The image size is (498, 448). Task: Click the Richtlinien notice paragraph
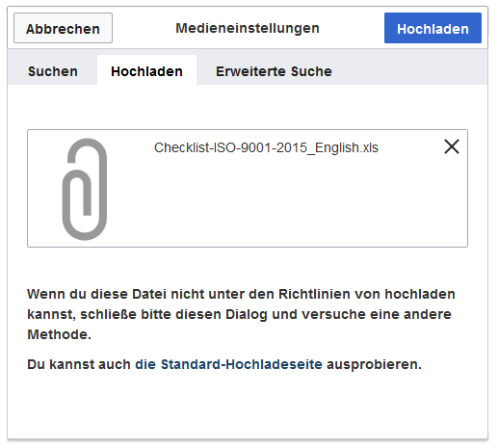(x=241, y=314)
